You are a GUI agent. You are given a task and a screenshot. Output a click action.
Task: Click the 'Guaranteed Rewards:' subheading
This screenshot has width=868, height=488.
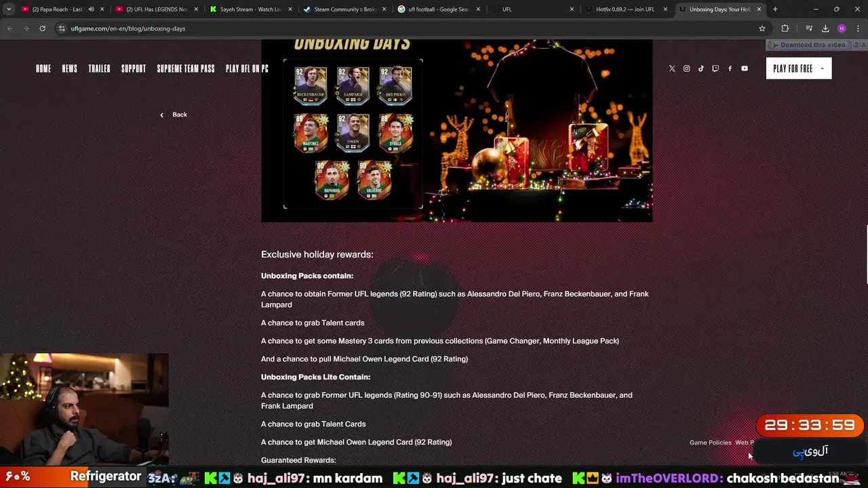(298, 460)
